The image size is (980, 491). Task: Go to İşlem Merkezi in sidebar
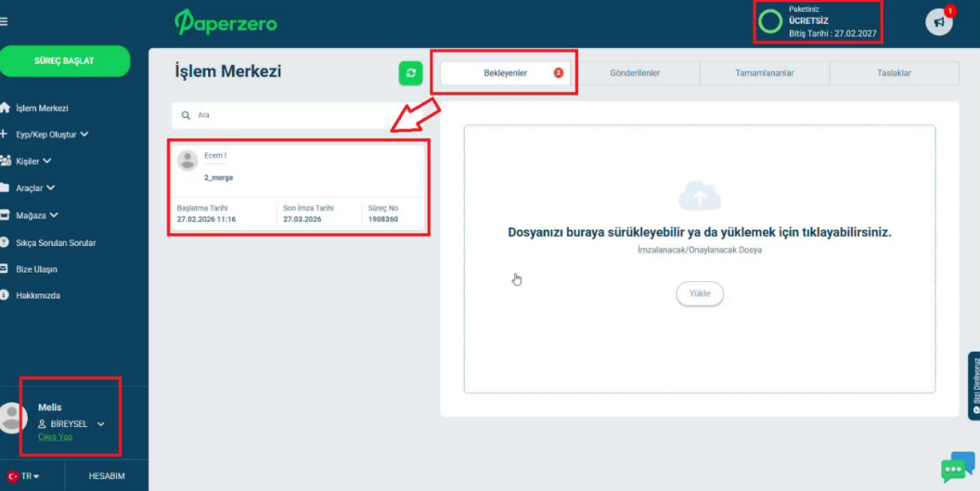(x=42, y=109)
